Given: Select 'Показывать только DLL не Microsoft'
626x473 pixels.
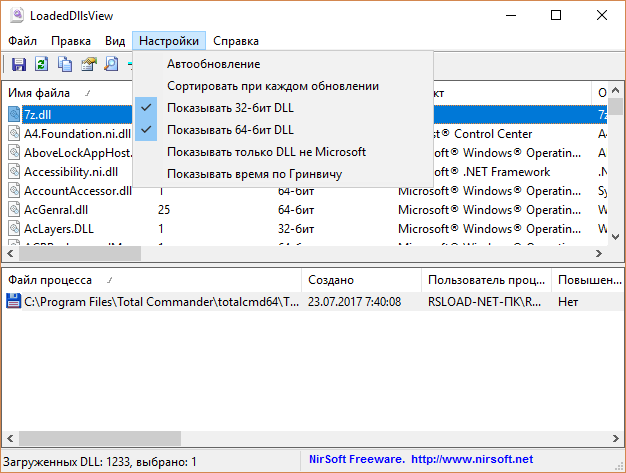Looking at the screenshot, I should point(266,152).
